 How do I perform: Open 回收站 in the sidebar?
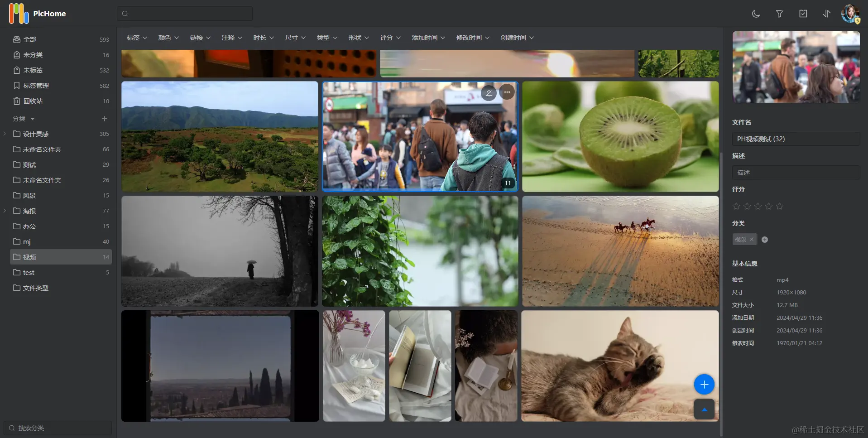61,101
